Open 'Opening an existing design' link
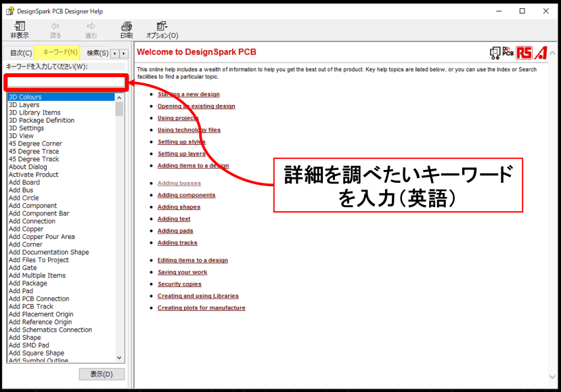This screenshot has height=392, width=561. coord(196,106)
